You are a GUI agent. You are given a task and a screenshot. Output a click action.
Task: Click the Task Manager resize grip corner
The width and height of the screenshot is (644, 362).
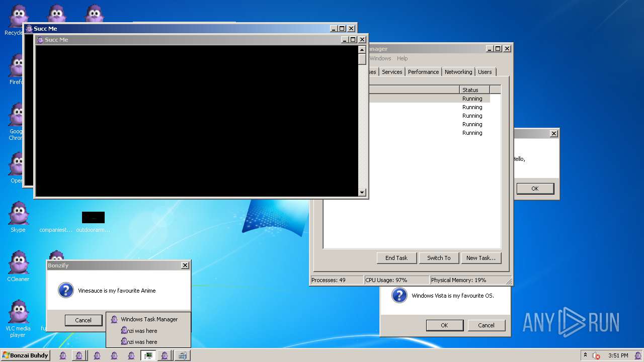pos(508,282)
